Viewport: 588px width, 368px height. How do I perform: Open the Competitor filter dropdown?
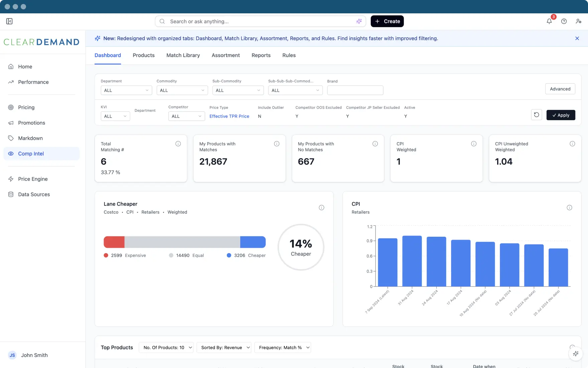point(186,116)
